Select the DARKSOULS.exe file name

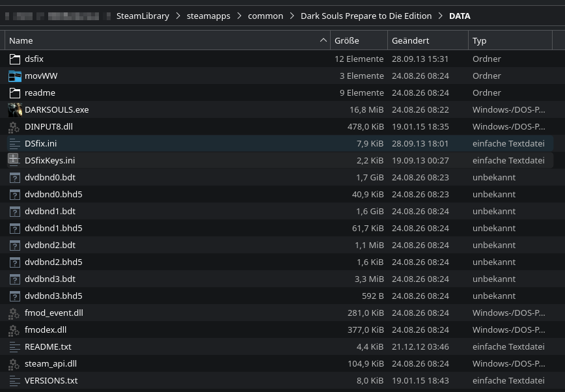point(57,109)
